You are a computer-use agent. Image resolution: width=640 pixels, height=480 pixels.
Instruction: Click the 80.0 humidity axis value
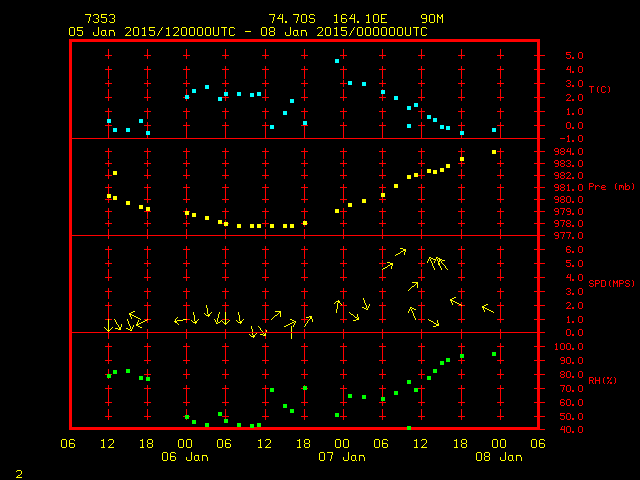pyautogui.click(x=571, y=375)
